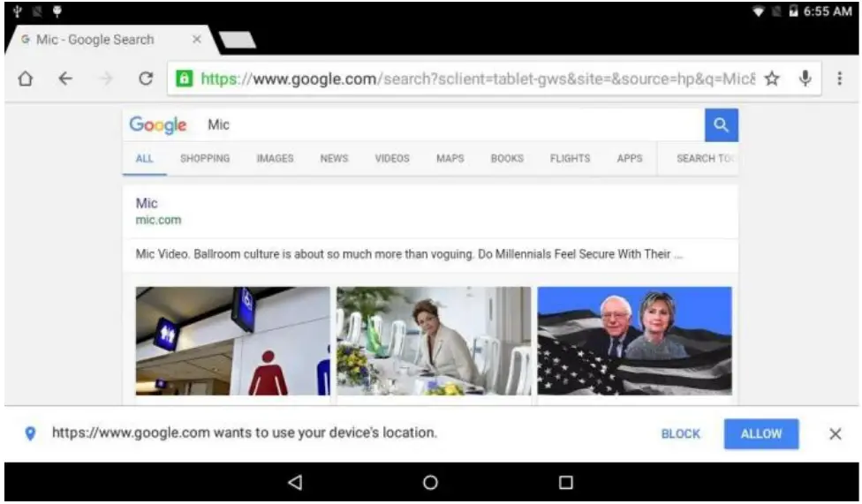Tap the Chrome home icon
The image size is (862, 504).
tap(26, 79)
